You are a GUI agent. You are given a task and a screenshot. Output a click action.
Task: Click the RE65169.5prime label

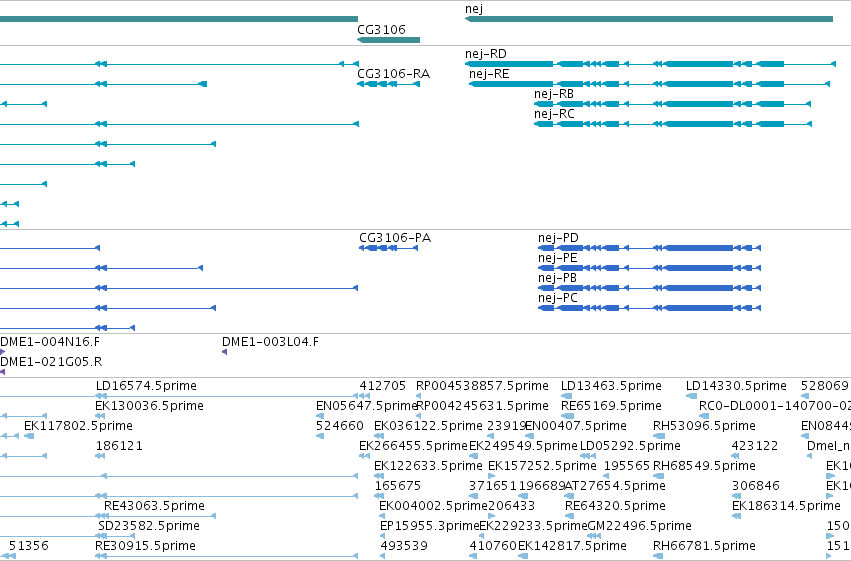611,406
